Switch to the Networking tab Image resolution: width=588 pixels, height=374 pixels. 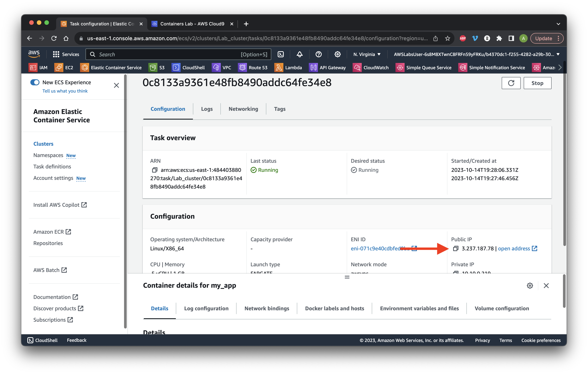click(243, 109)
